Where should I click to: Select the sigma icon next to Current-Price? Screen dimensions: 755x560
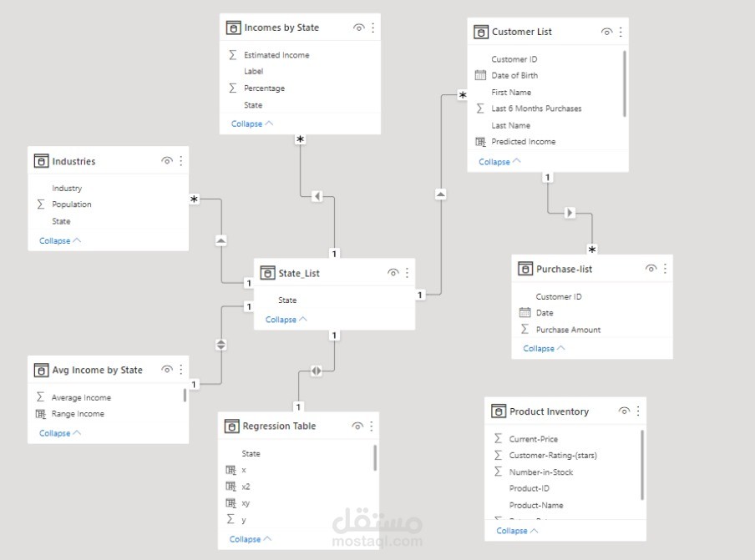click(x=499, y=438)
